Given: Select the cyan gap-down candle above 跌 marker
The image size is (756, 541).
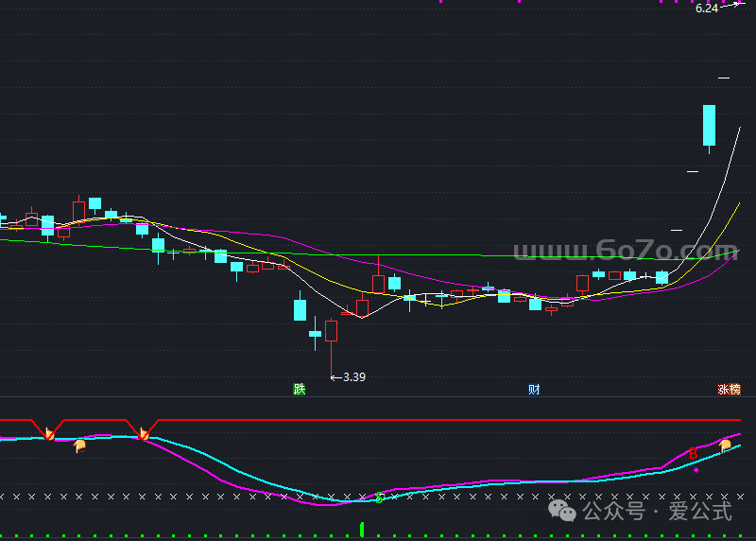Looking at the screenshot, I should (x=301, y=310).
